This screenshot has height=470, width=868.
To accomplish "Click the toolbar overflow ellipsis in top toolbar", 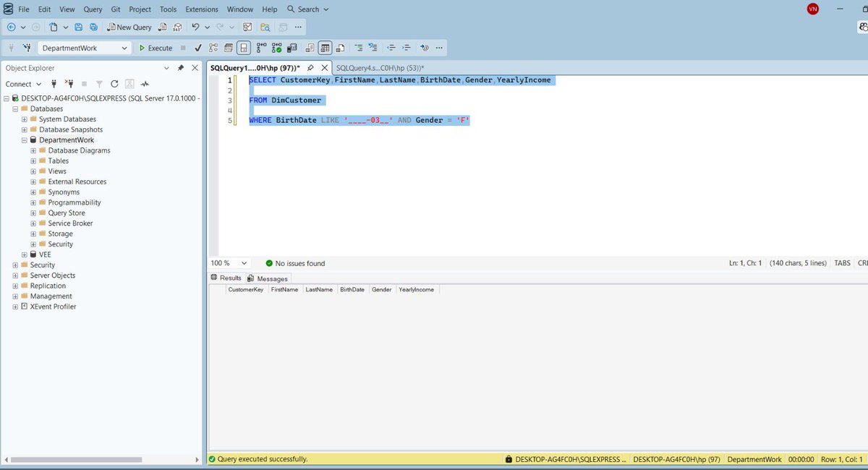I will click(298, 27).
